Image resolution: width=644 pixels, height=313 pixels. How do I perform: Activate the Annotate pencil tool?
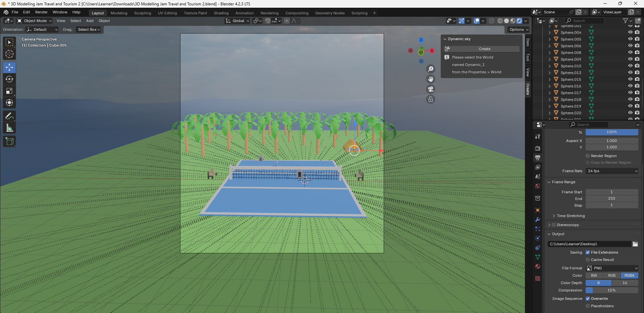[9, 116]
